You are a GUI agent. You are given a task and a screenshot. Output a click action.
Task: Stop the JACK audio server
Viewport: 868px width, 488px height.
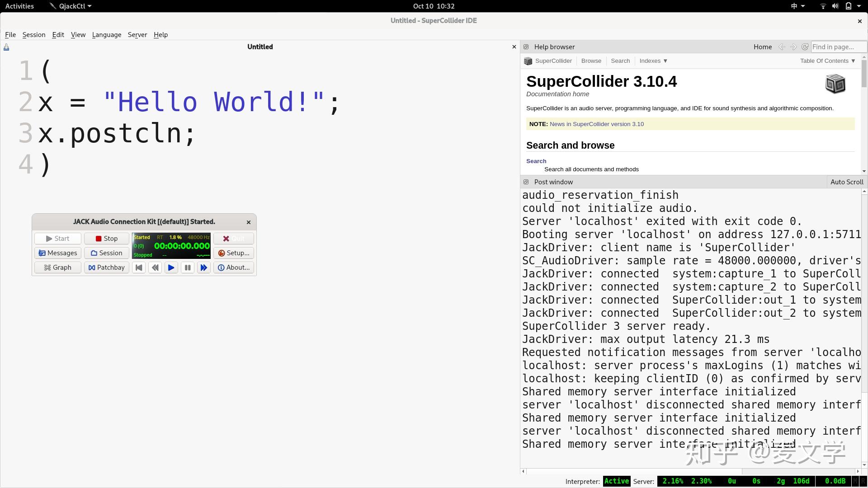(x=106, y=238)
